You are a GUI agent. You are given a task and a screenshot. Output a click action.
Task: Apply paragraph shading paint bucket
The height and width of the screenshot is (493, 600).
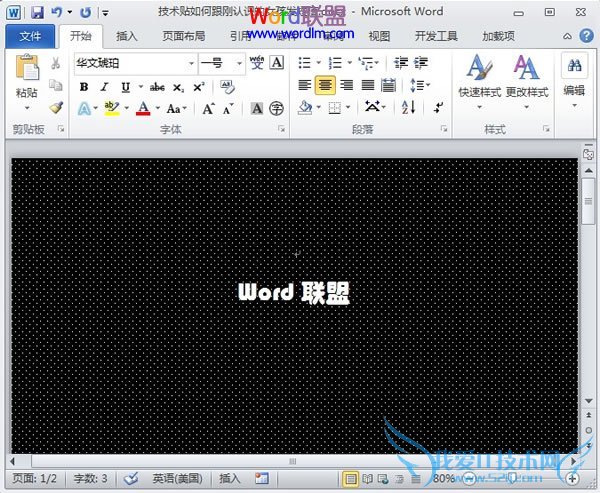coord(305,108)
